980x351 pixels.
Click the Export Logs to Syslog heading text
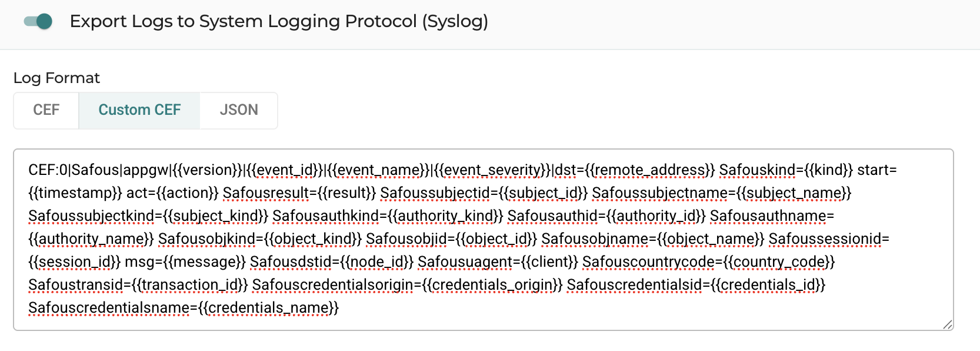coord(279,21)
